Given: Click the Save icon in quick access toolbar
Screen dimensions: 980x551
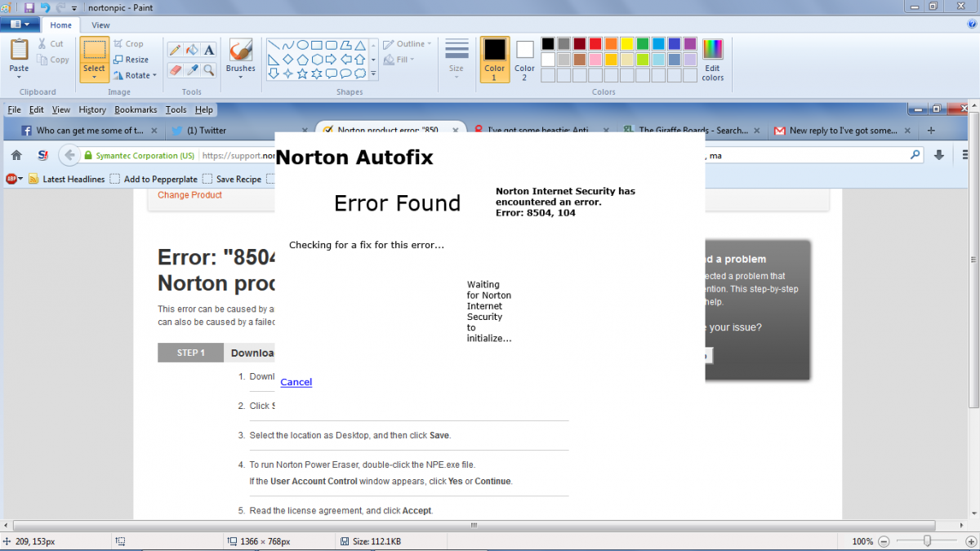Looking at the screenshot, I should 29,7.
